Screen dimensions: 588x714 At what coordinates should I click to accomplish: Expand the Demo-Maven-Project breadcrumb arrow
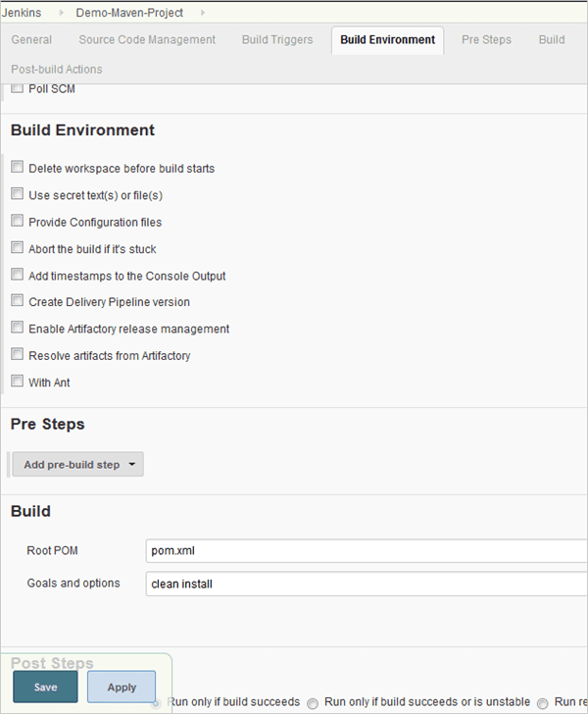(204, 13)
